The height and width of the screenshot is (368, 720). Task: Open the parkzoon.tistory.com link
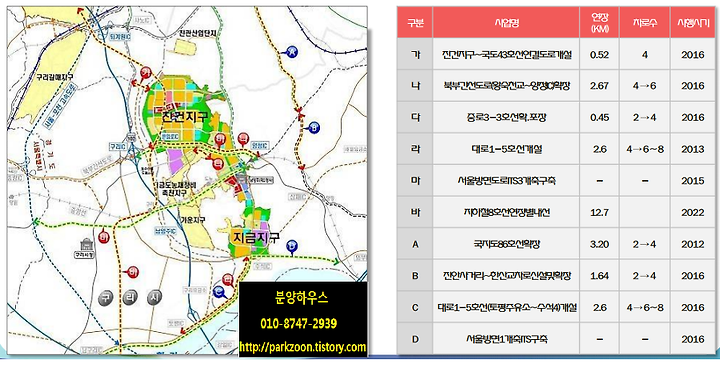point(303,346)
